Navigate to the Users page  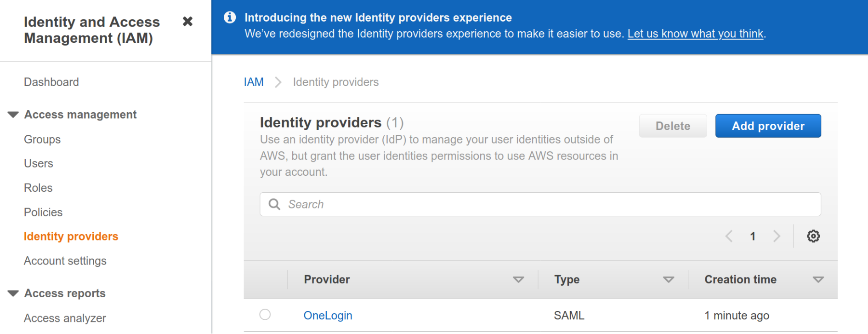point(39,163)
